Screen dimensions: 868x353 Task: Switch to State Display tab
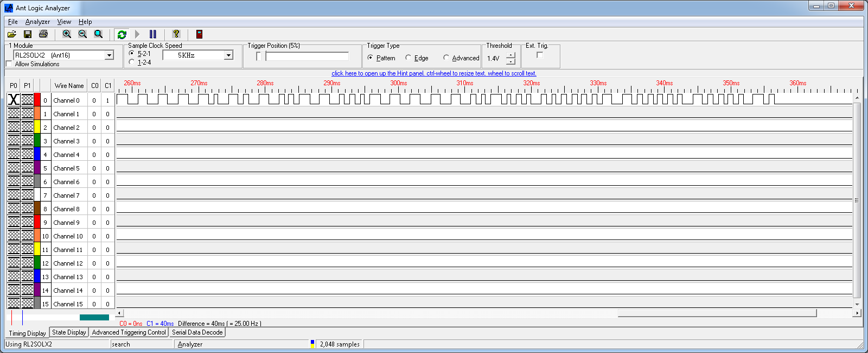click(x=69, y=332)
